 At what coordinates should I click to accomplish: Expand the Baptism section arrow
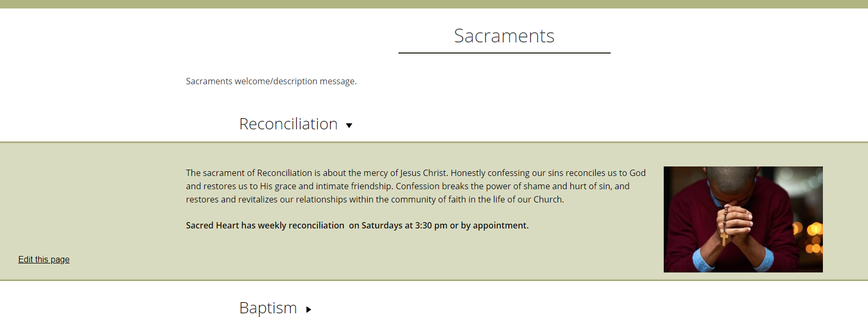[x=308, y=310]
